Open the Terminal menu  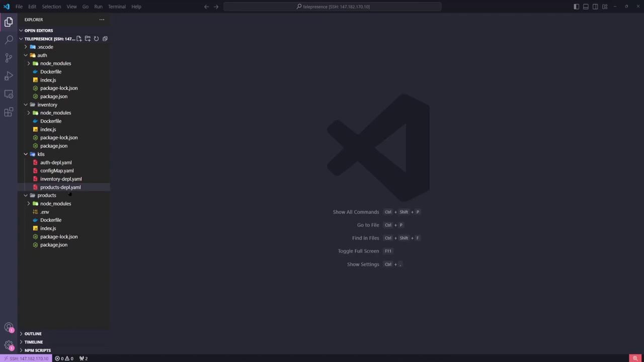(117, 7)
